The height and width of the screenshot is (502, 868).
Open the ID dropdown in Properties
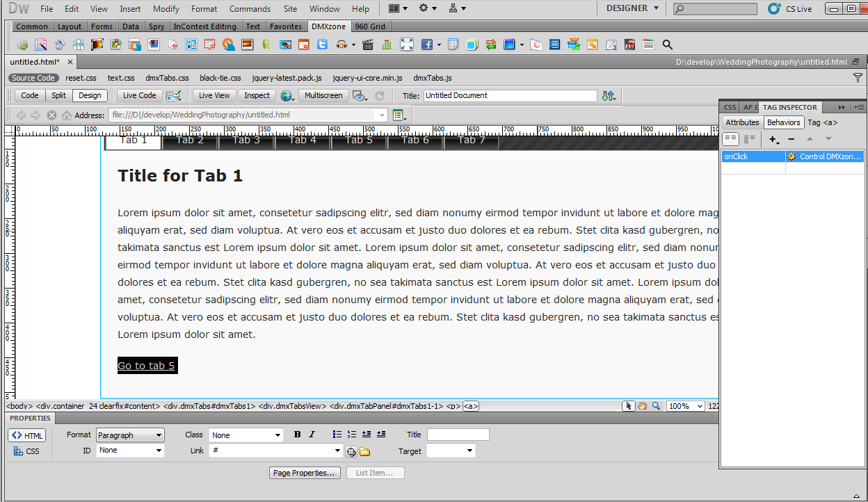(x=130, y=451)
